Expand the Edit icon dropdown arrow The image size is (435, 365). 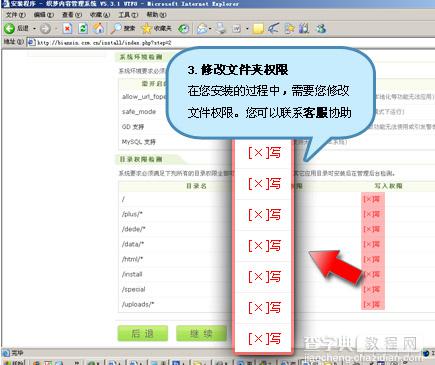pyautogui.click(x=247, y=29)
